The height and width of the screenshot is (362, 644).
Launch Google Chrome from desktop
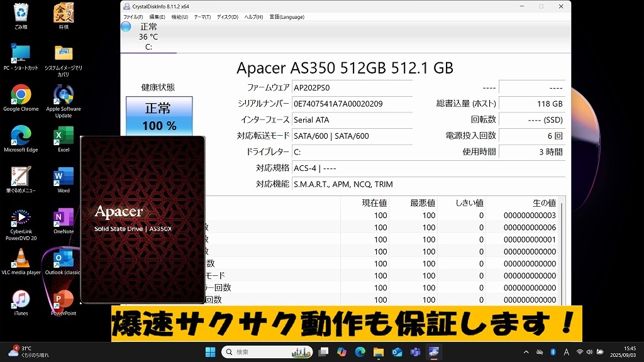click(21, 97)
